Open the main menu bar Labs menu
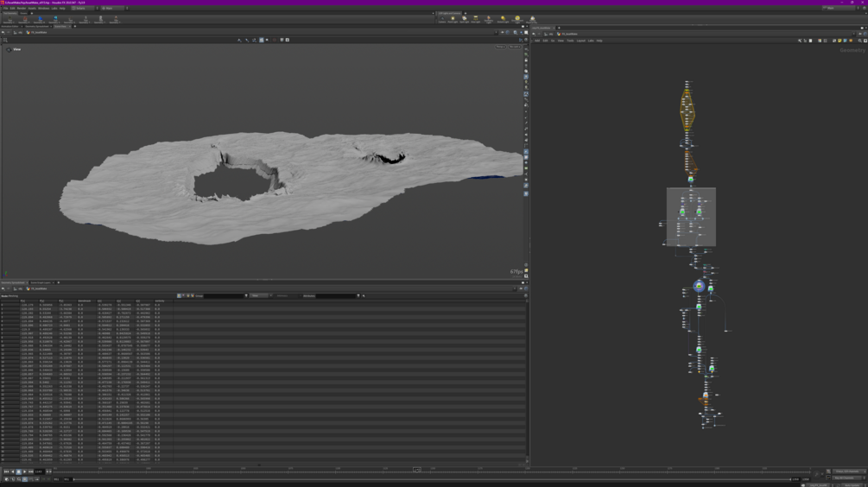 coord(54,9)
